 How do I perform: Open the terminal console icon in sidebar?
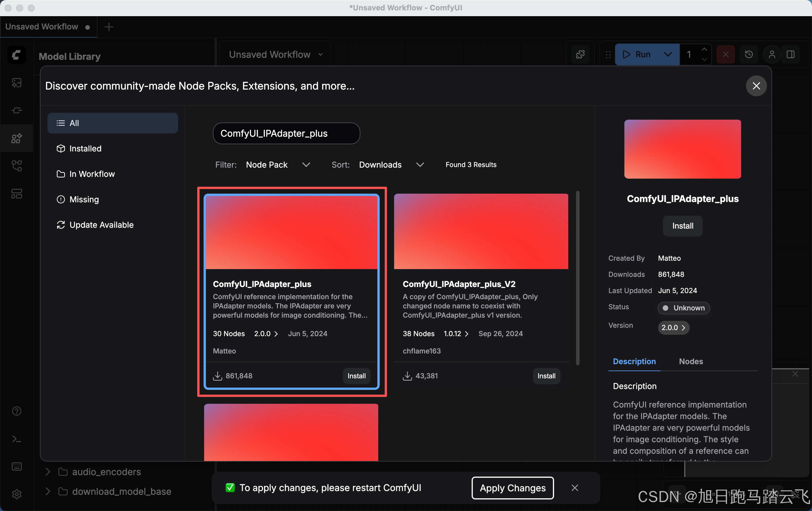tap(16, 439)
